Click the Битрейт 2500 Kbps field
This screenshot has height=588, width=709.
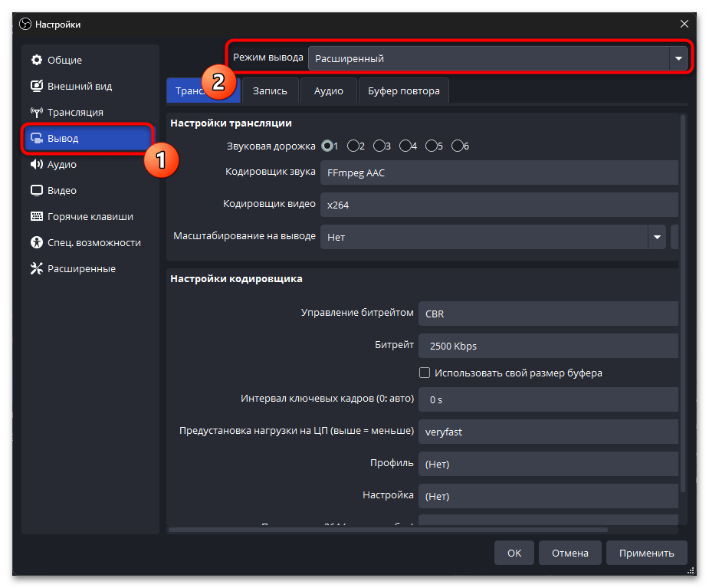point(547,346)
